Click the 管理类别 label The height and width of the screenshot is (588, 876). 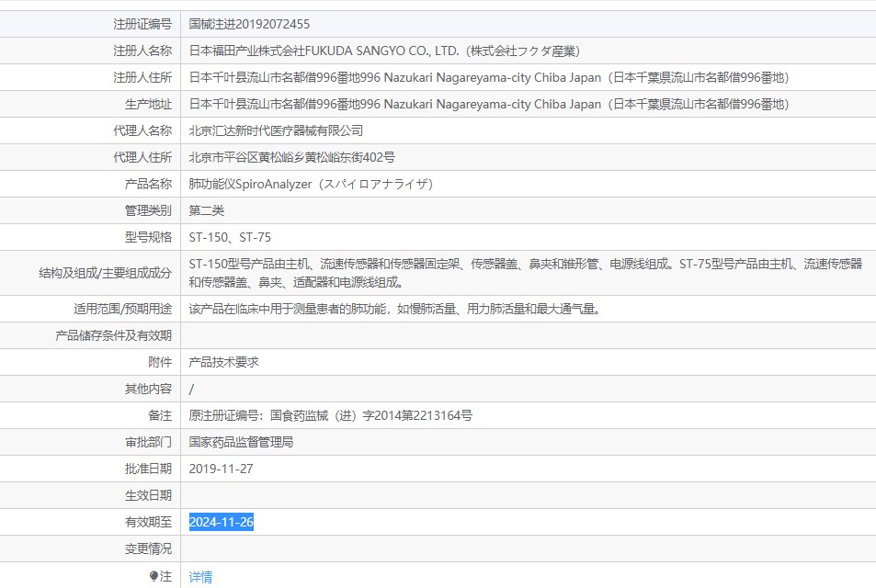(x=148, y=210)
